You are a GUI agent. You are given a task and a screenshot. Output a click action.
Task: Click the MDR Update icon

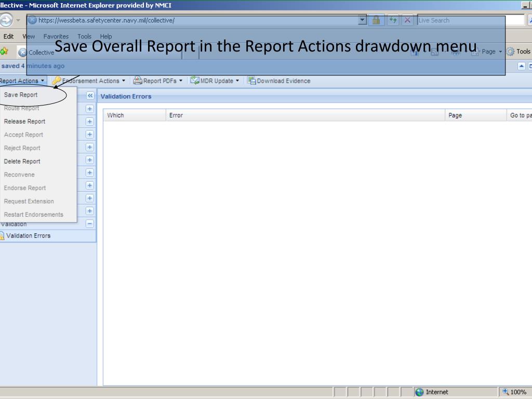pyautogui.click(x=195, y=81)
